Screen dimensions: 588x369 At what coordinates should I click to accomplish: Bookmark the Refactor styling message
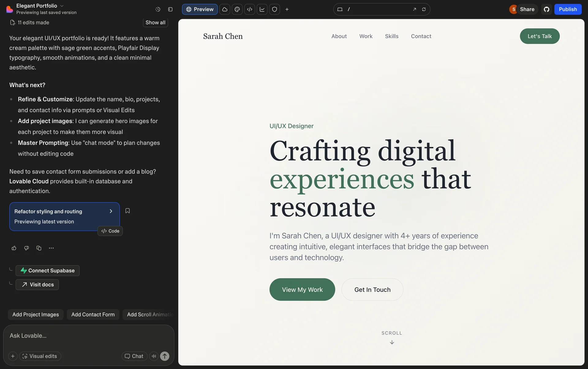click(x=127, y=211)
